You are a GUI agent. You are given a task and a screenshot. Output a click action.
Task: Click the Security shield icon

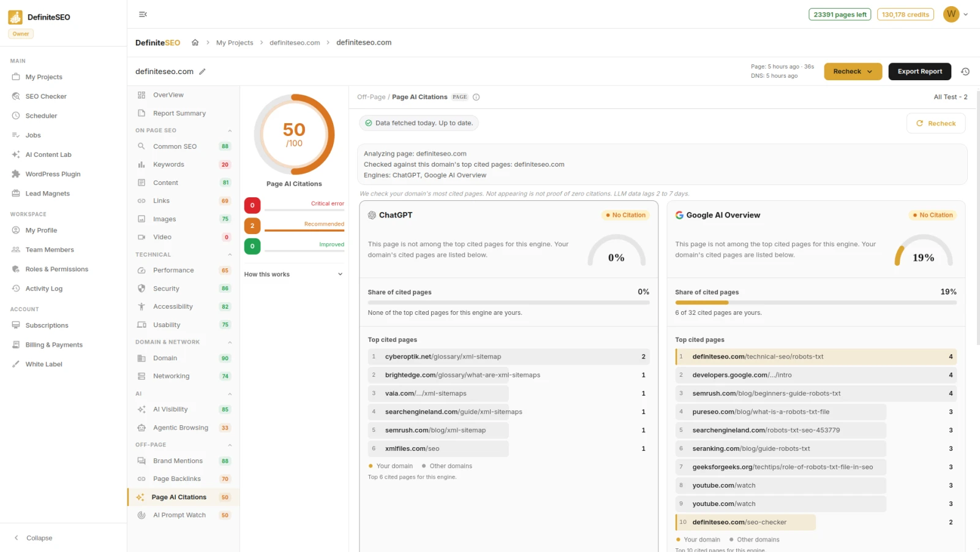[141, 289]
